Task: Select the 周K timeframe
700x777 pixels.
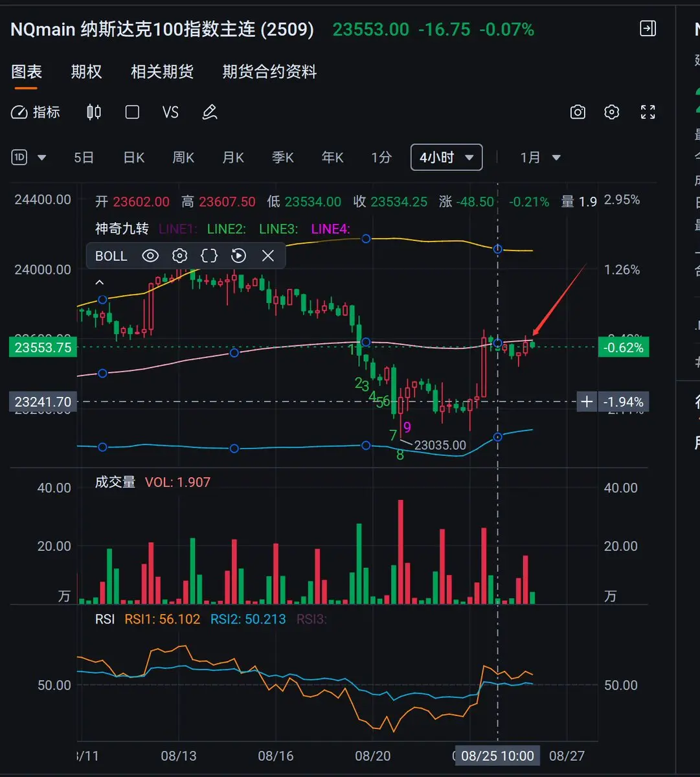Action: pos(183,157)
